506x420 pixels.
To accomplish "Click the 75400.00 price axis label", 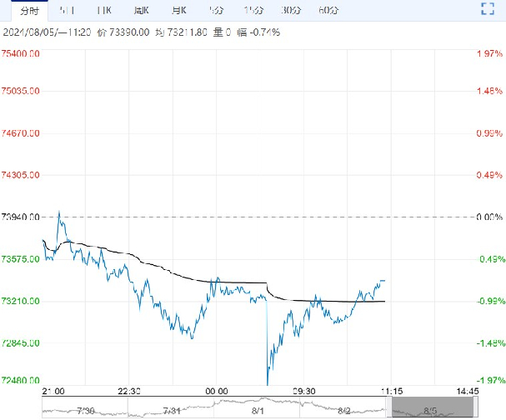I will click(21, 53).
